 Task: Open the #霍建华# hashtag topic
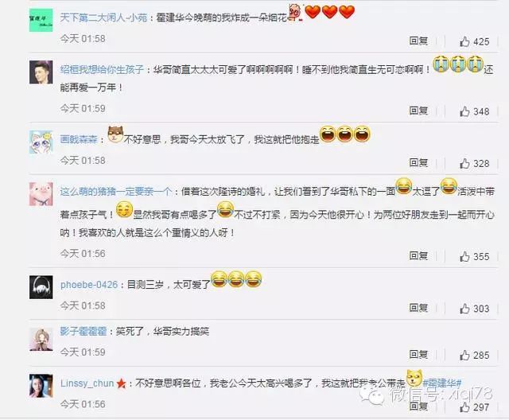click(442, 383)
